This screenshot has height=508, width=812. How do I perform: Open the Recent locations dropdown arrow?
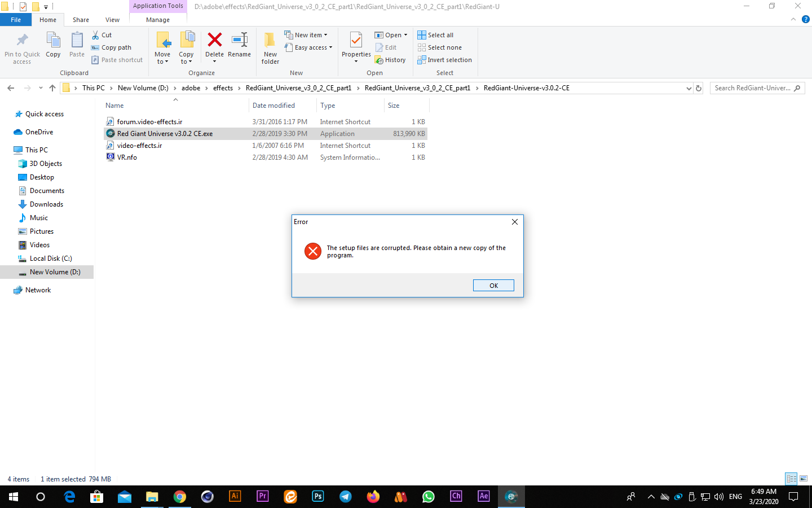click(x=41, y=88)
